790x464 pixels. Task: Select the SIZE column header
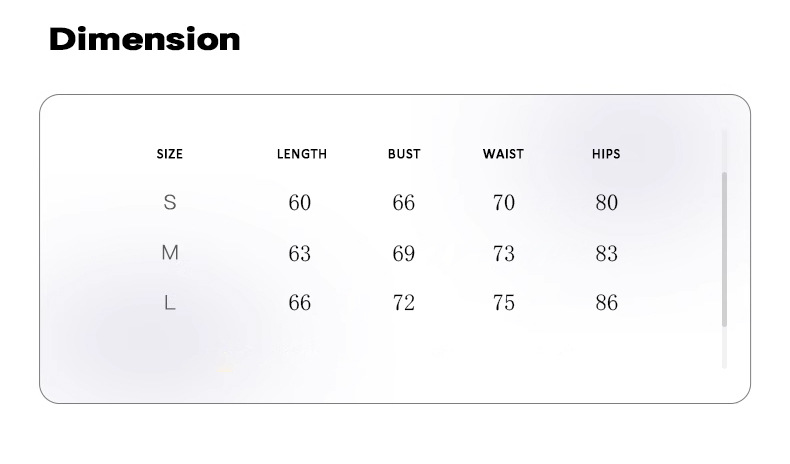170,154
